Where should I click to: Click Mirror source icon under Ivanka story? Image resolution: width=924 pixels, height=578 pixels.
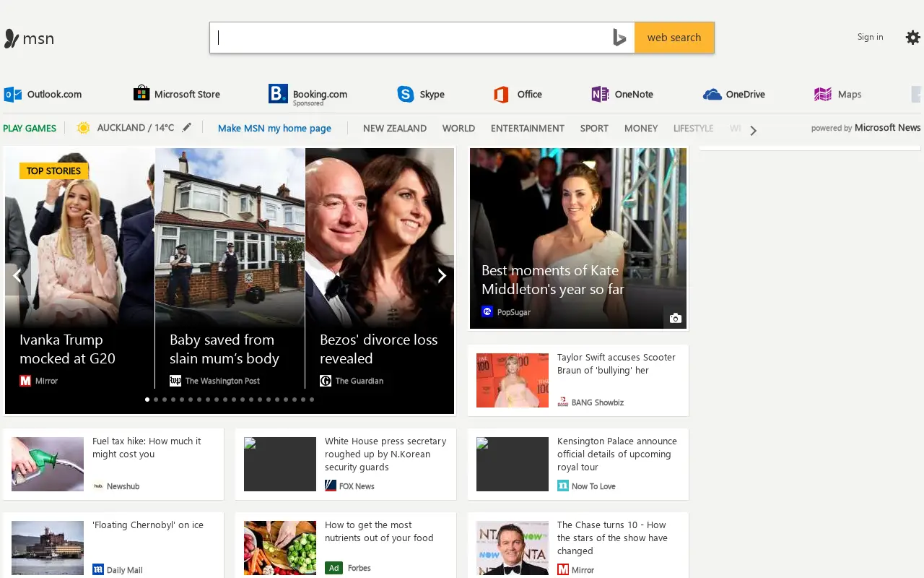(x=25, y=381)
